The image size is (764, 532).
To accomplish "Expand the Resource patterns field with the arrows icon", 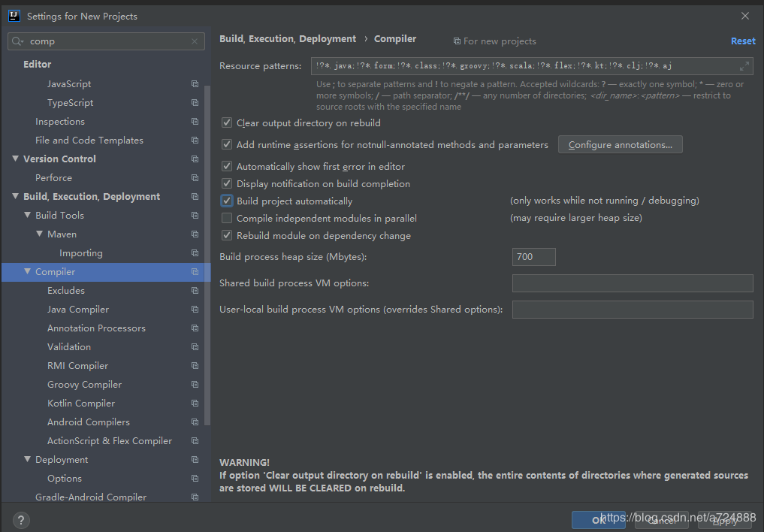I will [744, 66].
